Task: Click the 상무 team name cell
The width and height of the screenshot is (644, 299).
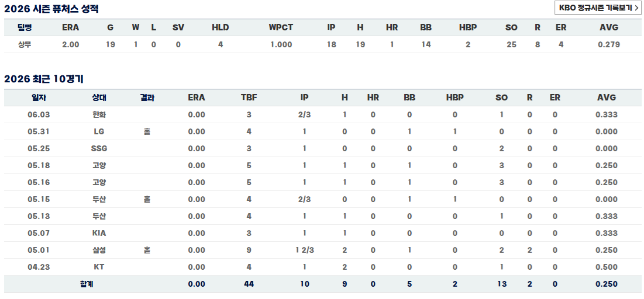Action: point(25,45)
